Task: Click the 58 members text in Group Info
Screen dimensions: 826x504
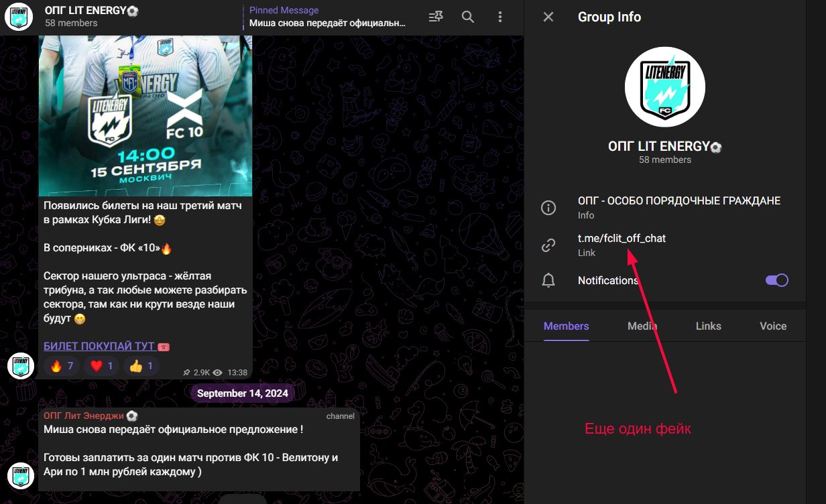Action: [x=665, y=160]
